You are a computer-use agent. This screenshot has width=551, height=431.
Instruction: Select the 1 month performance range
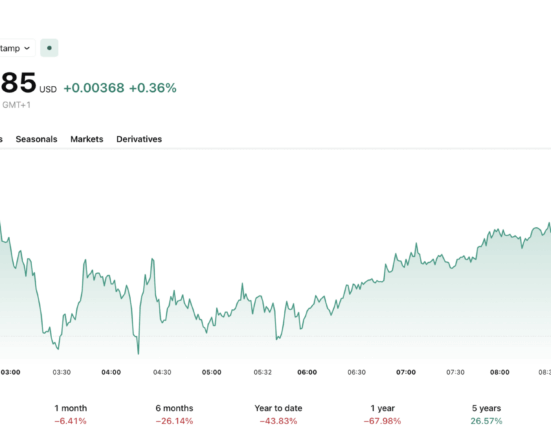point(71,414)
